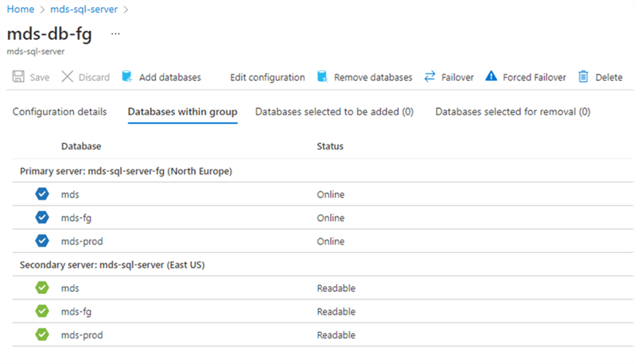Click the mds-sql-server subtitle under title
The image size is (634, 364).
pyautogui.click(x=36, y=52)
